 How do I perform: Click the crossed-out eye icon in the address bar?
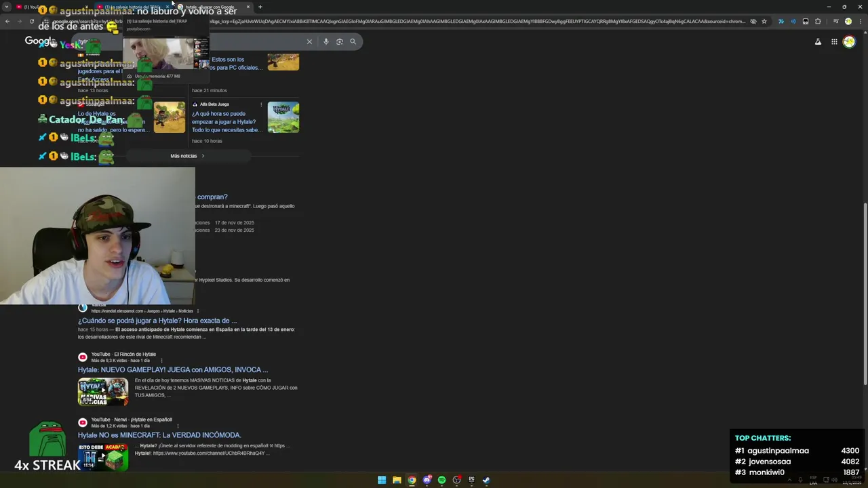tap(753, 21)
